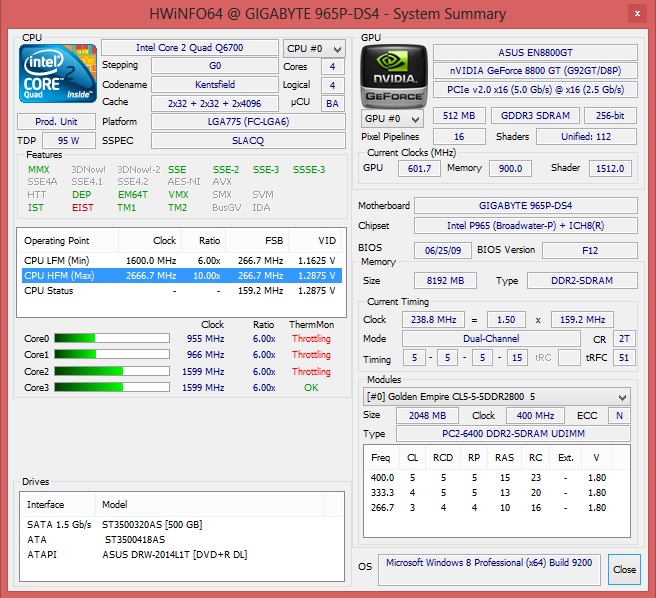Click the Operating Point column header
656x598 pixels.
(68, 241)
